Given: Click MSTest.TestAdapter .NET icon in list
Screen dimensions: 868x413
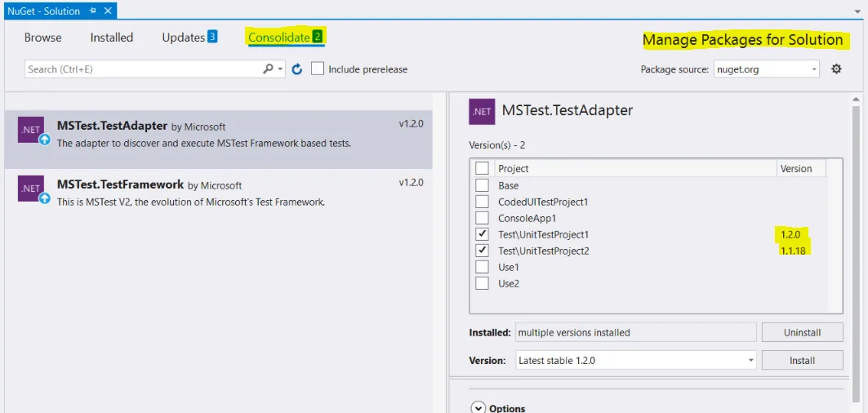Looking at the screenshot, I should (31, 130).
